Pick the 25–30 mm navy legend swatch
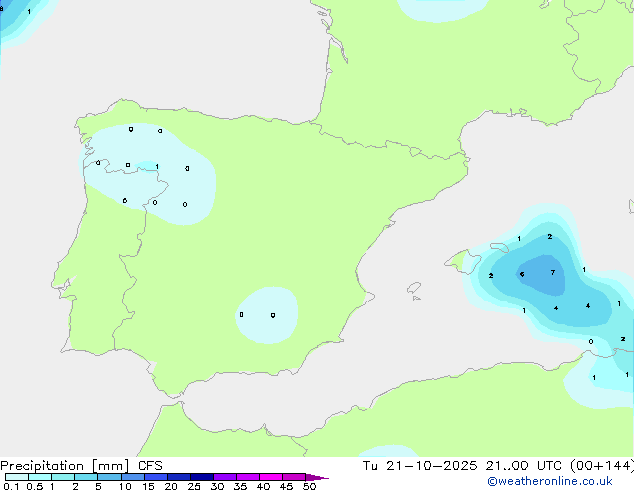This screenshot has height=490, width=634. (202, 477)
